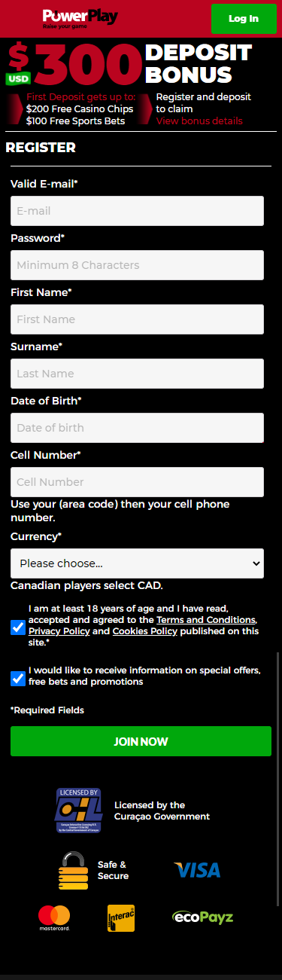
Task: Click the Valid E-mail input field
Action: (x=137, y=211)
